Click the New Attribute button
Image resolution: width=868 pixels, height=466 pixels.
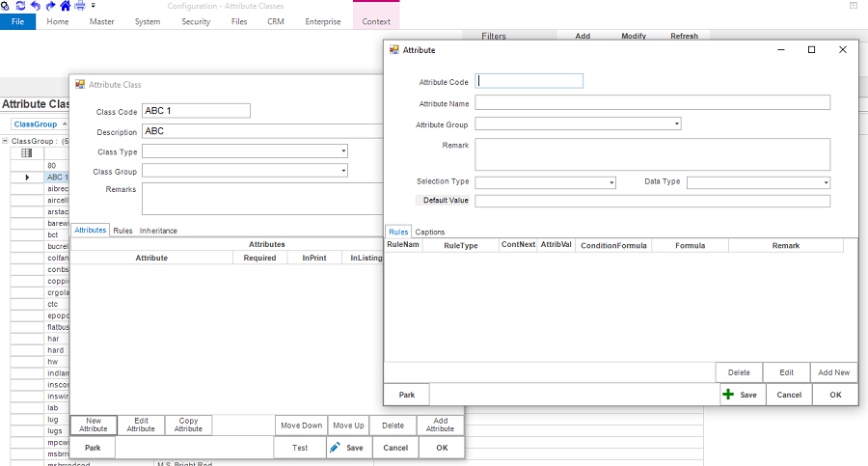coord(94,425)
